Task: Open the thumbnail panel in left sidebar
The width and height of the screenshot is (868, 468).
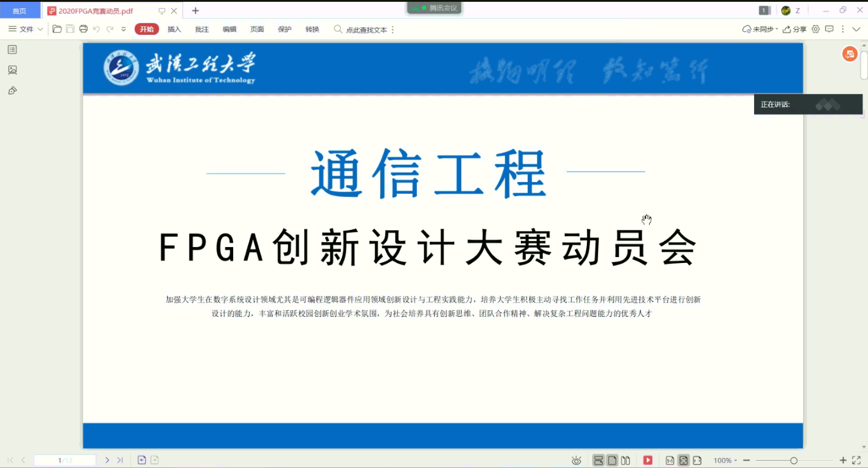Action: [12, 70]
